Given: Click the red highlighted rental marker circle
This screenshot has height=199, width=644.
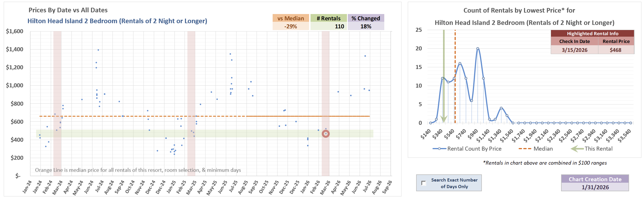Looking at the screenshot, I should (x=325, y=134).
